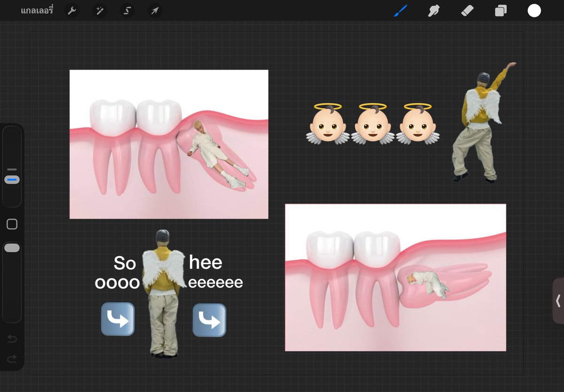
Task: Adjust the brush opacity slider handle
Action: tap(12, 248)
